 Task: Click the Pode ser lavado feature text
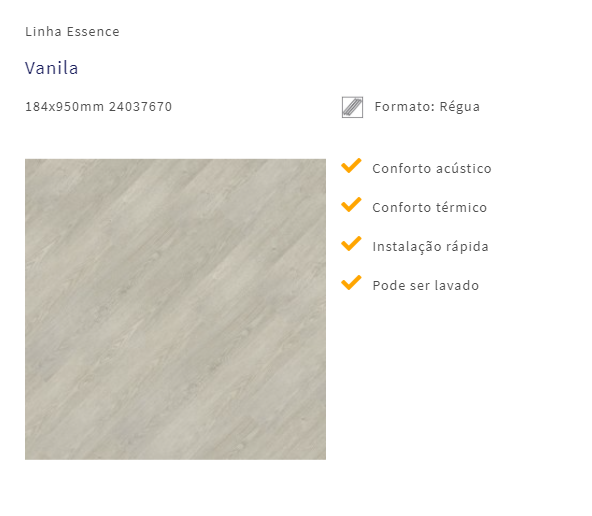coord(426,285)
